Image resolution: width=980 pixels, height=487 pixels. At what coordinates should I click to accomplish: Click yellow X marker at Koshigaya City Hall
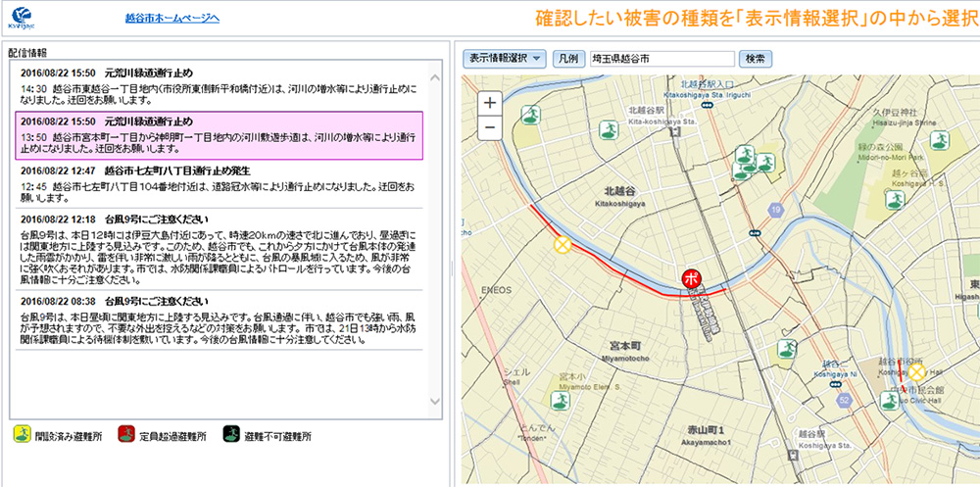click(916, 371)
